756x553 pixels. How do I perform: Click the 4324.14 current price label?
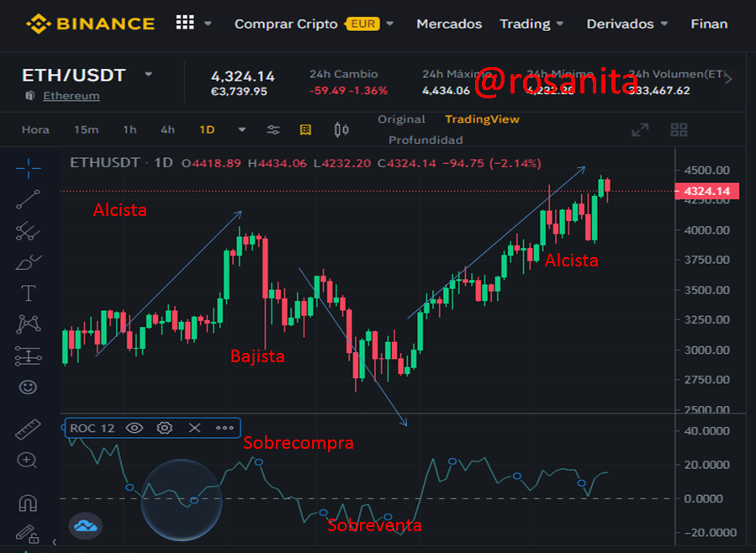[707, 192]
